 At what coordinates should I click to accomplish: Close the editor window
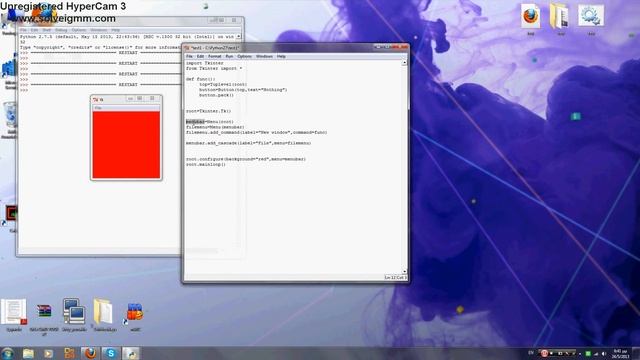(x=400, y=47)
